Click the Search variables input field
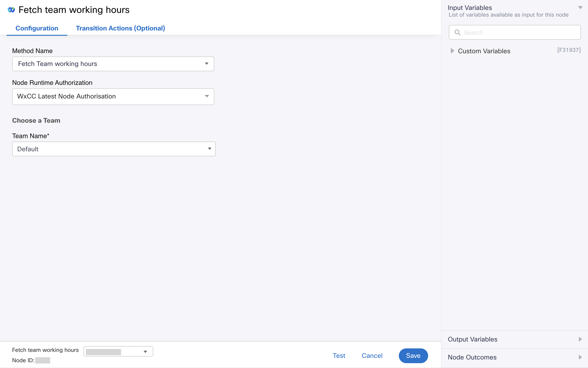This screenshot has height=368, width=588. click(514, 32)
